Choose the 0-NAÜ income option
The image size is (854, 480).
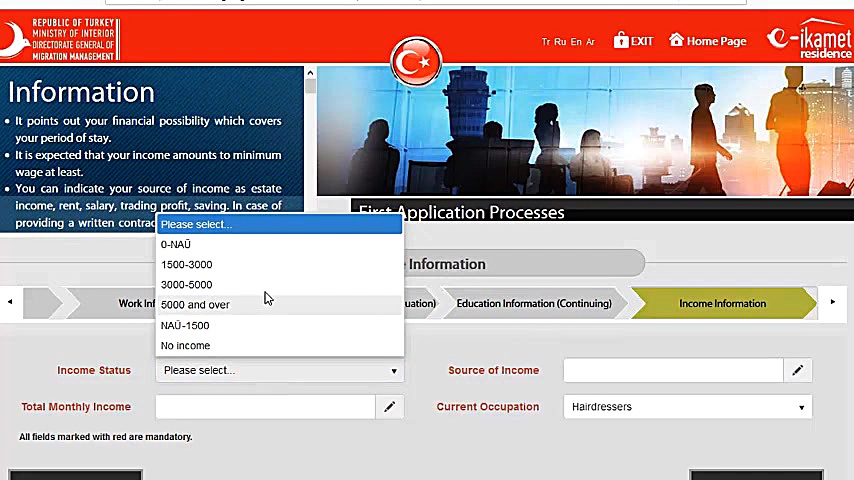(x=279, y=245)
